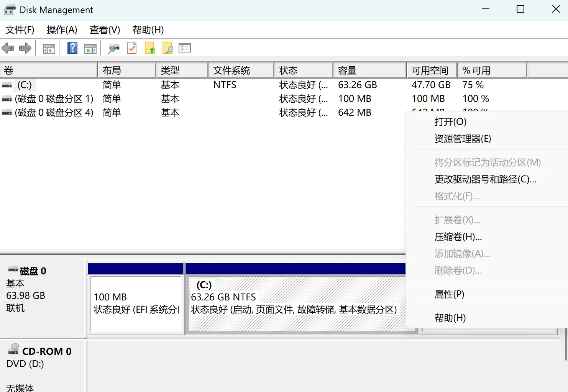Click the vertical scrollbar of the disk pane
Screen dimensions: 568x392
(x=566, y=345)
